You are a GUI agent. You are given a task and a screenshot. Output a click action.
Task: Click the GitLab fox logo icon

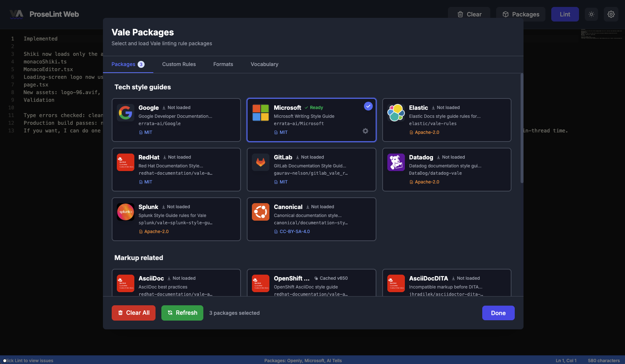(260, 162)
